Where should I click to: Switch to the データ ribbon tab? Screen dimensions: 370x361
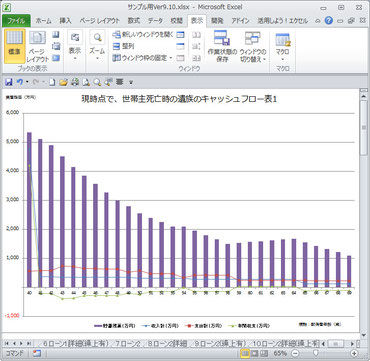point(155,21)
